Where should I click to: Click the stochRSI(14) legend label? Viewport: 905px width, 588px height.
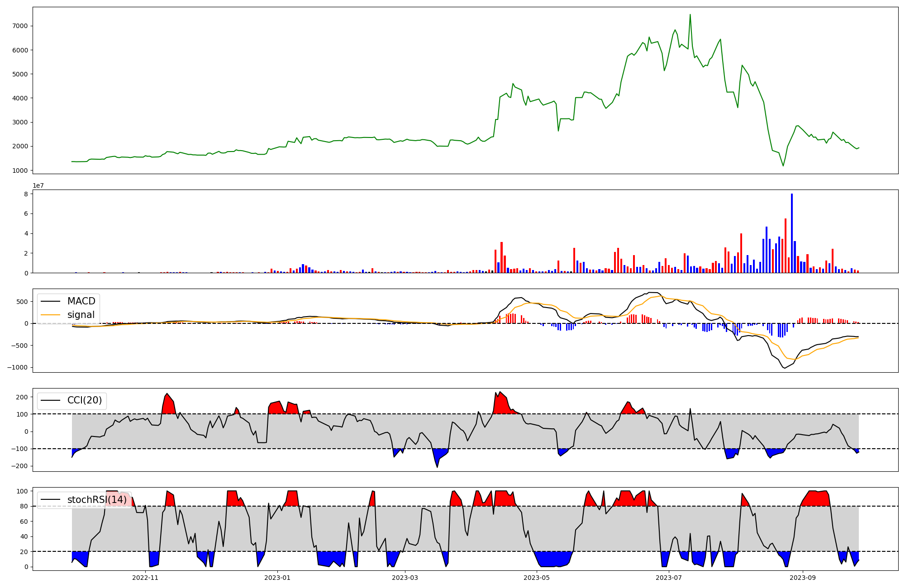[97, 500]
